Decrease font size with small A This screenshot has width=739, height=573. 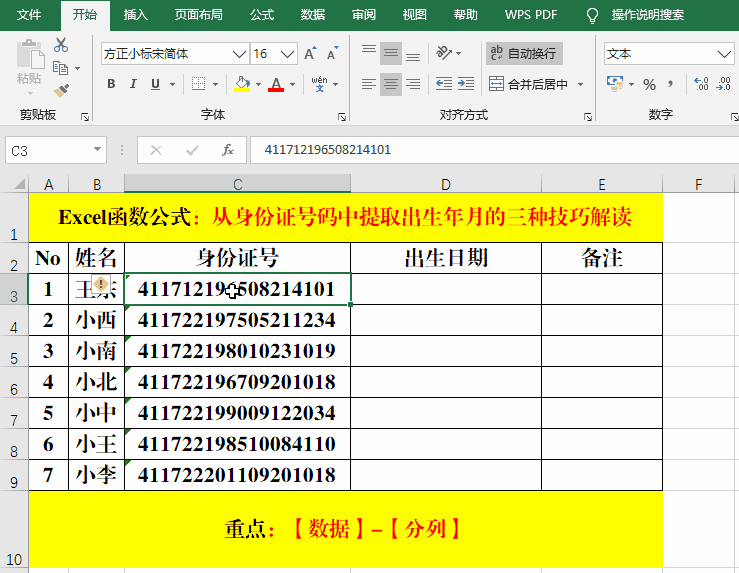332,54
